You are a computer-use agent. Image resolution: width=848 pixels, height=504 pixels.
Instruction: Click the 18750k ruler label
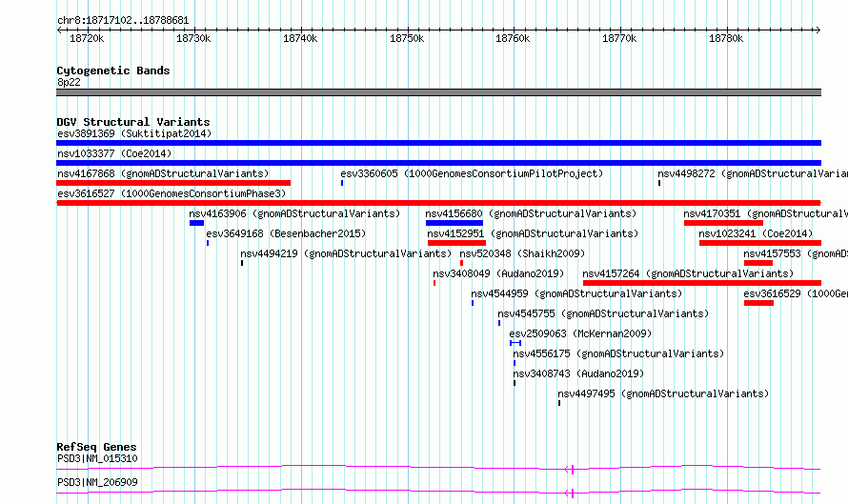click(x=407, y=38)
